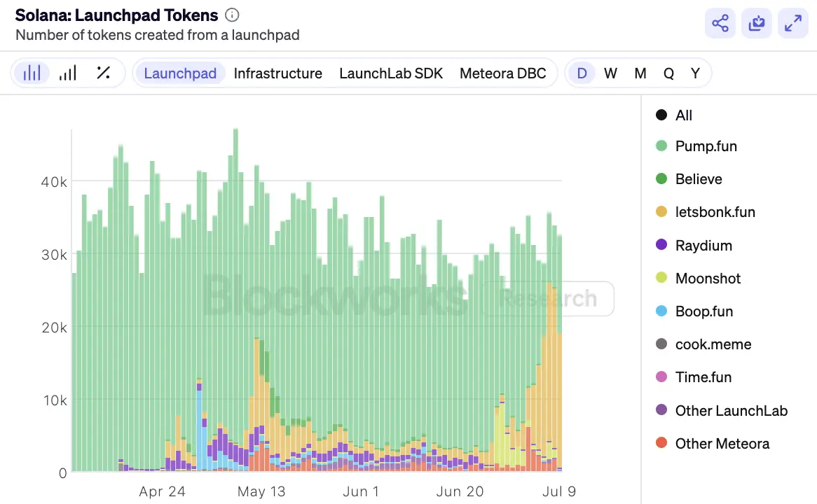The width and height of the screenshot is (817, 504).
Task: Select the W weekly time interval
Action: coord(610,72)
